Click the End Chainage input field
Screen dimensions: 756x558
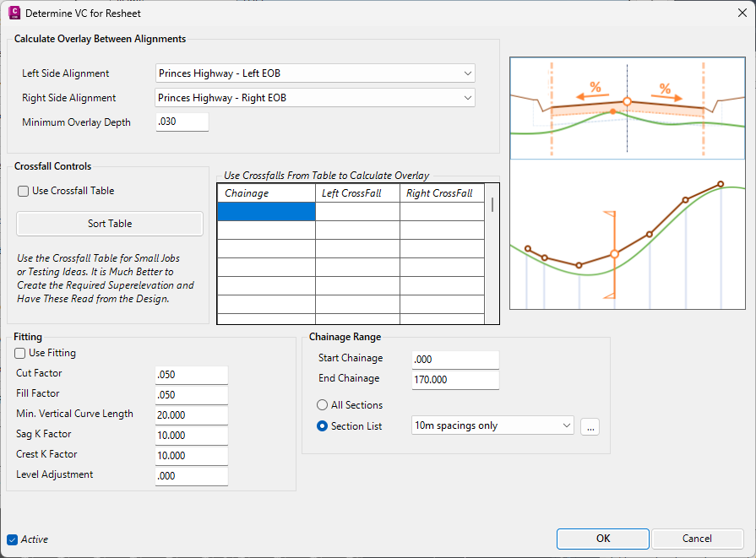coord(455,380)
